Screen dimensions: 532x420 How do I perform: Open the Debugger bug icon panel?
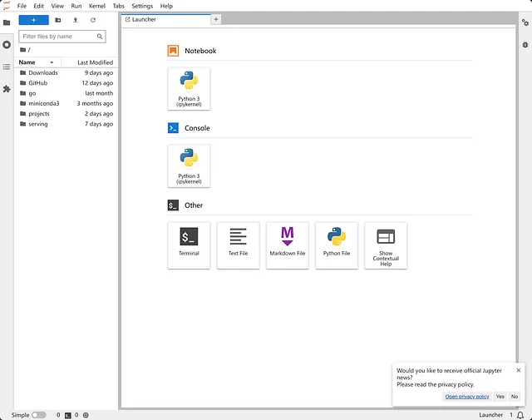pyautogui.click(x=525, y=44)
